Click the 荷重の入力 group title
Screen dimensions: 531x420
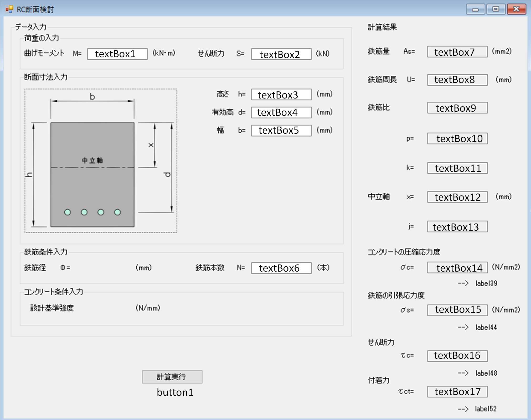click(x=42, y=38)
